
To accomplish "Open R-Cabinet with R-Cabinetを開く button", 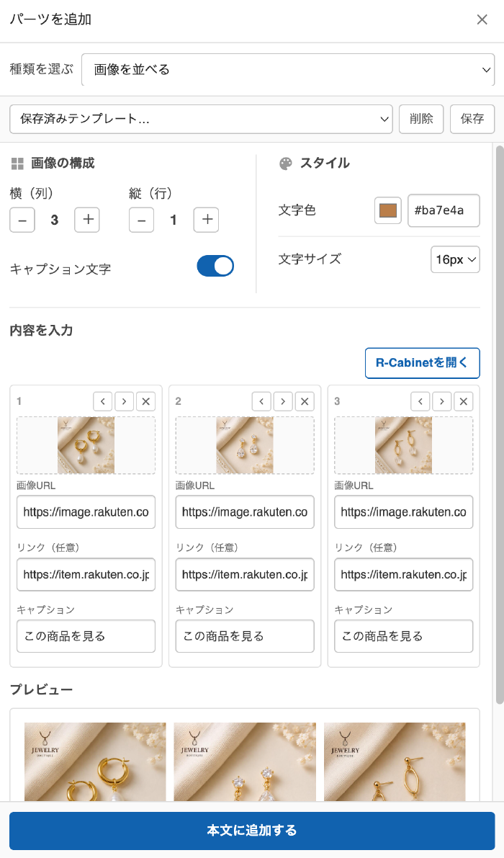I will [423, 363].
